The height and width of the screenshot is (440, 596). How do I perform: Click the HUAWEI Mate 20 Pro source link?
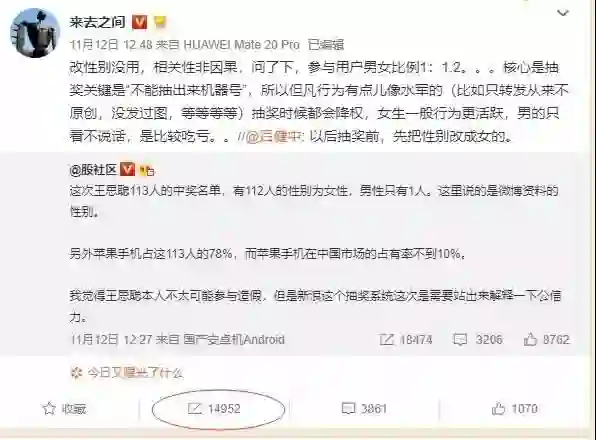(242, 45)
